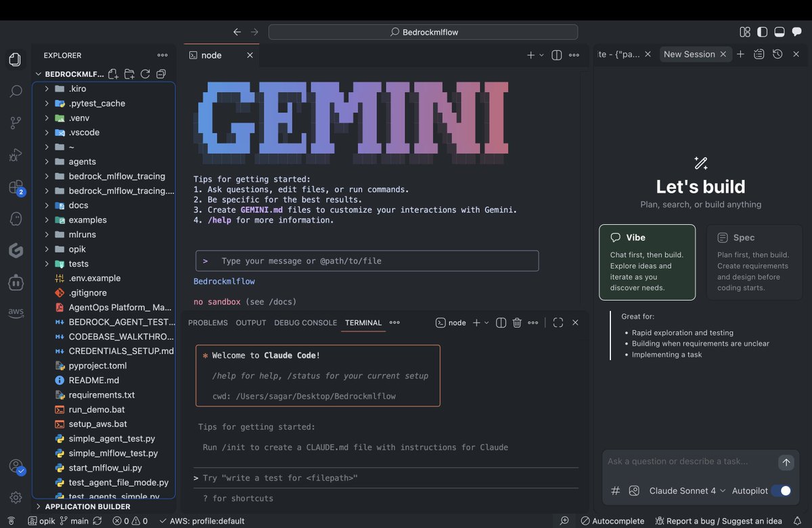The width and height of the screenshot is (812, 528).
Task: Collapse the BEDROCKMLFLOW root section
Action: tap(70, 74)
